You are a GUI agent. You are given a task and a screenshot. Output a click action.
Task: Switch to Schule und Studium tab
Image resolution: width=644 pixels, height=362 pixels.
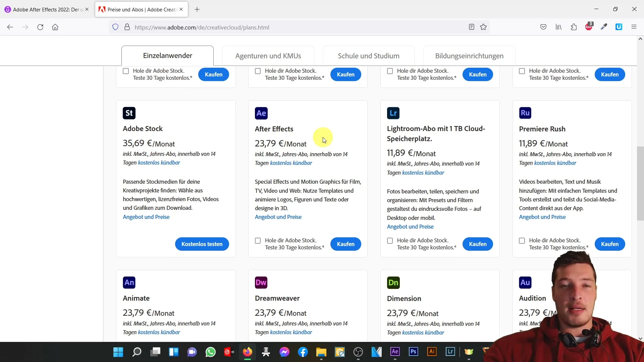pos(369,56)
